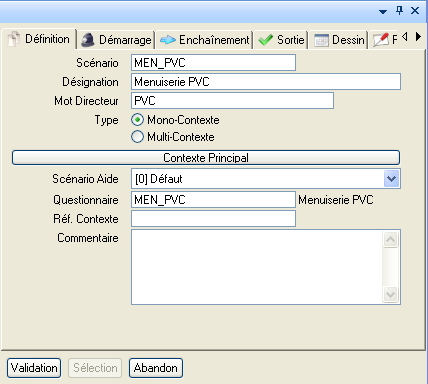Viewport: 428px width, 384px height.
Task: Click the pin icon in title bar
Action: pos(399,11)
